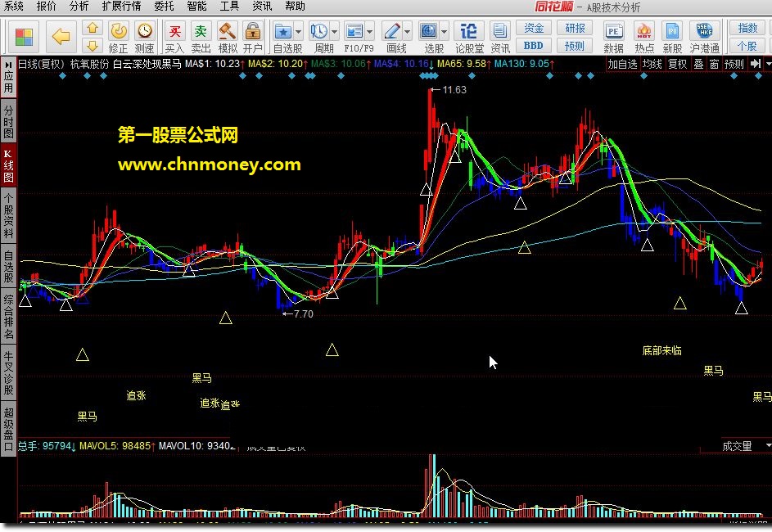This screenshot has width=772, height=532.
Task: Open the F10/F9 info icon
Action: pyautogui.click(x=354, y=32)
